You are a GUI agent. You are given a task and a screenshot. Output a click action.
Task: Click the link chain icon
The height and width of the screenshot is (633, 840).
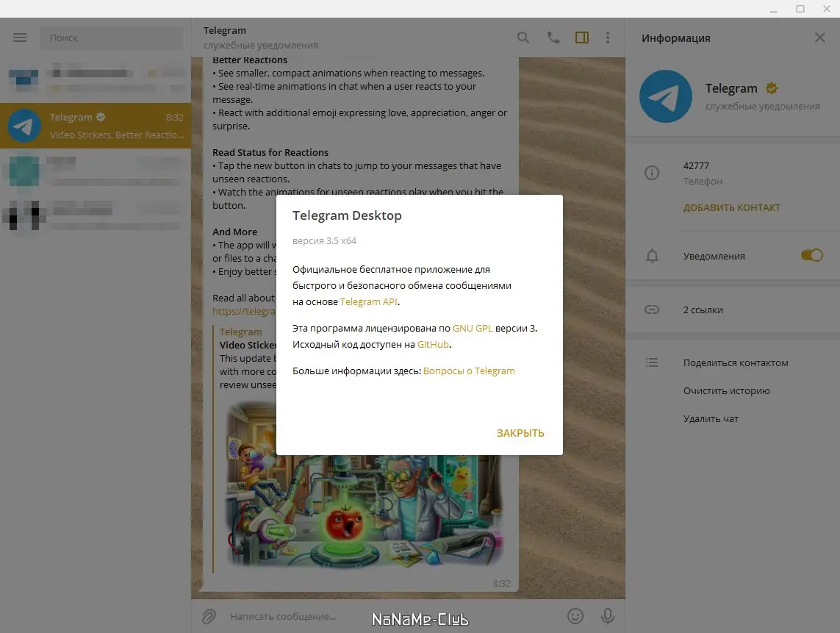[x=651, y=310]
